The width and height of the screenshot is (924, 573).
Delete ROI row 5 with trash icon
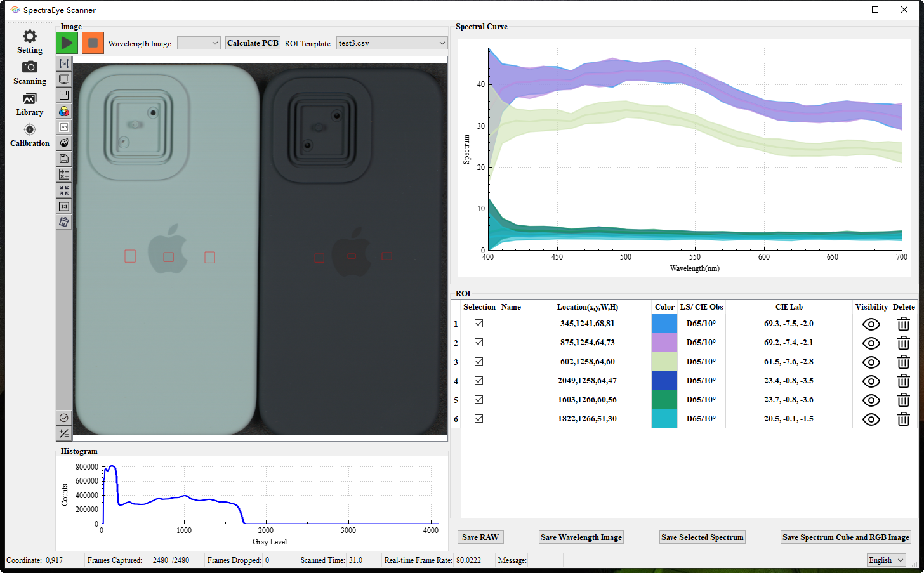point(904,400)
